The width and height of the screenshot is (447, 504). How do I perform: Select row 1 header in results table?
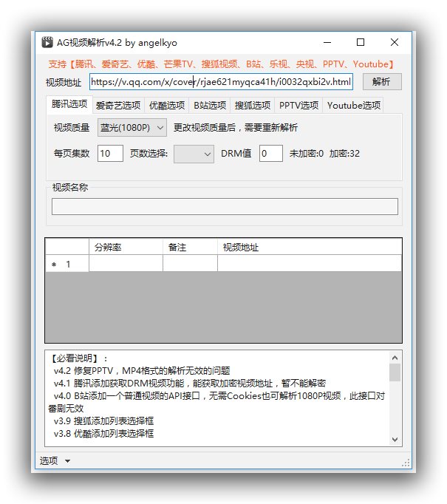click(67, 264)
